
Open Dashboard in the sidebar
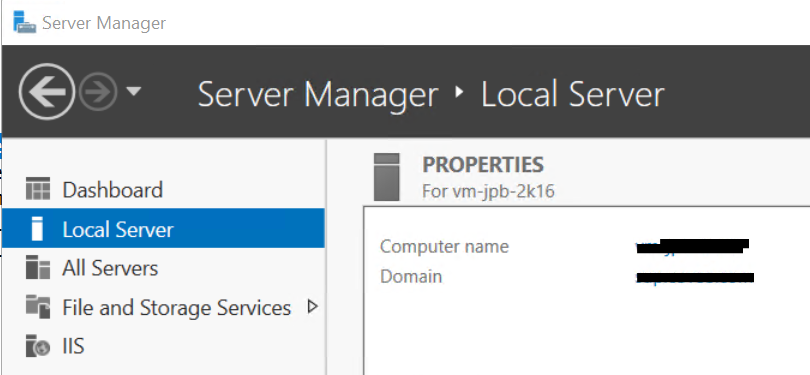coord(112,190)
